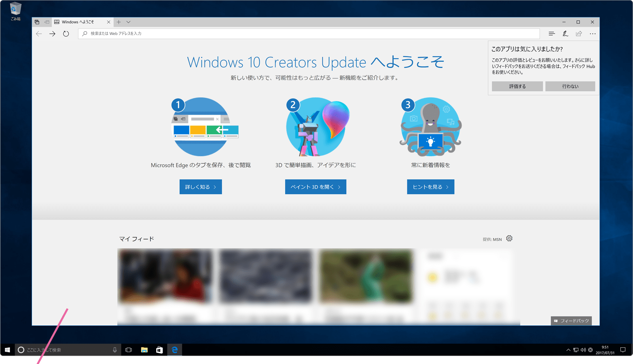Make a web note with the pen icon

tap(565, 34)
